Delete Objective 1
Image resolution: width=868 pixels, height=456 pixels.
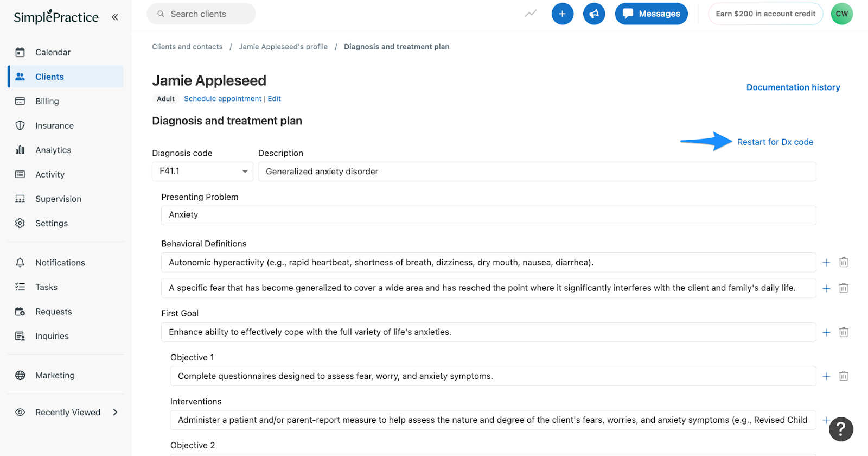click(x=844, y=376)
